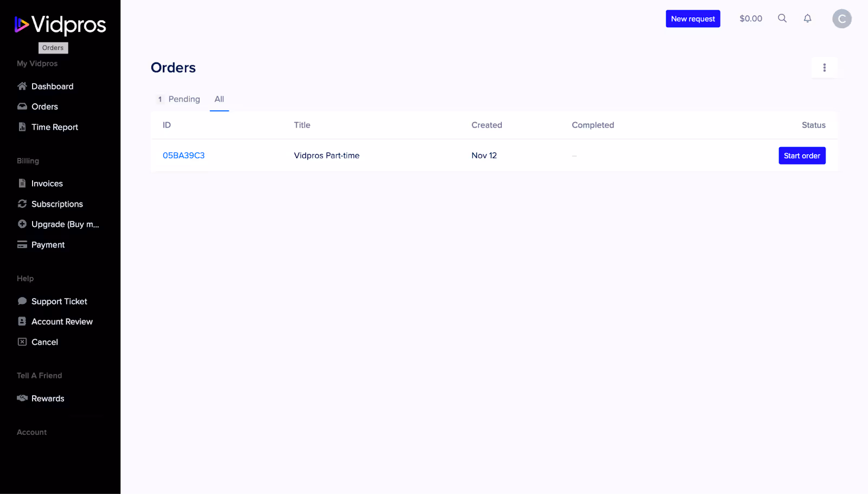Open Subscriptions page
Viewport: 868px width, 494px height.
[57, 204]
